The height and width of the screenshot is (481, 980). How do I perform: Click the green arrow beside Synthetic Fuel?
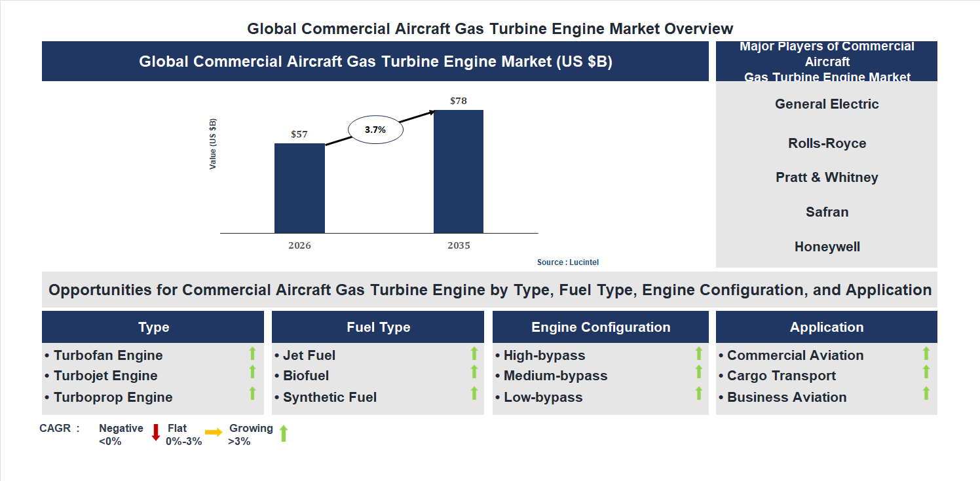point(474,393)
